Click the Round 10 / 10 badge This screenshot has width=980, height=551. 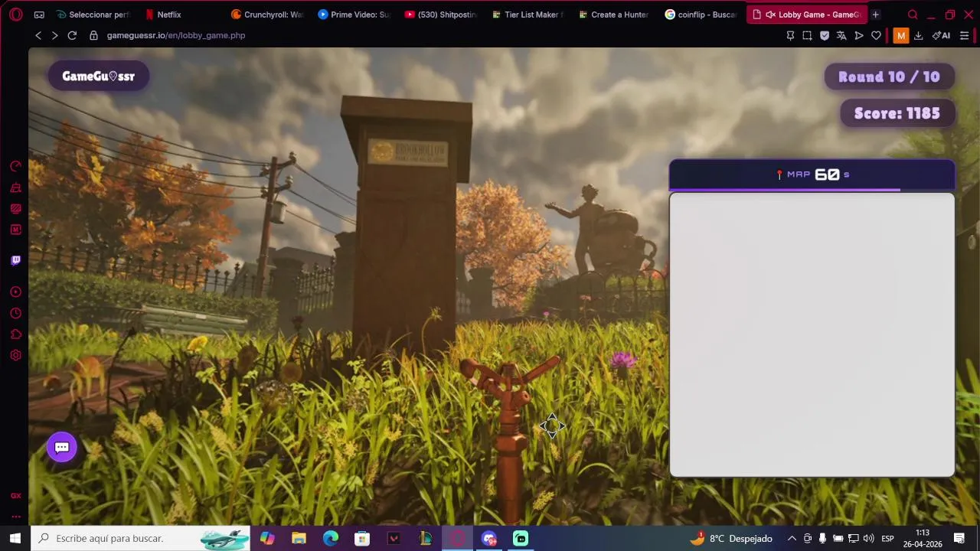[889, 77]
